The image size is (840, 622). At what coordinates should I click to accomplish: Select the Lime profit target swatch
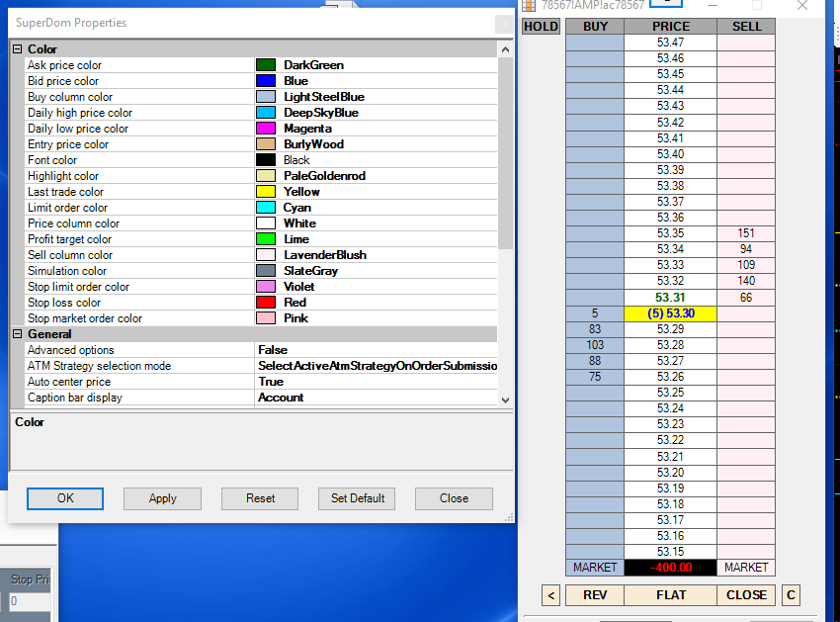(x=266, y=239)
